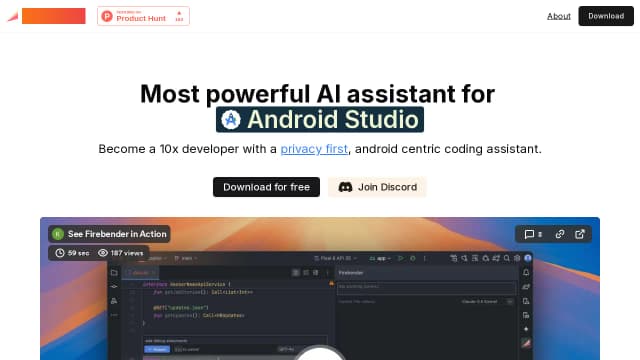Play the video with the white circular button
Screen dimensions: 640x360
tap(320, 353)
